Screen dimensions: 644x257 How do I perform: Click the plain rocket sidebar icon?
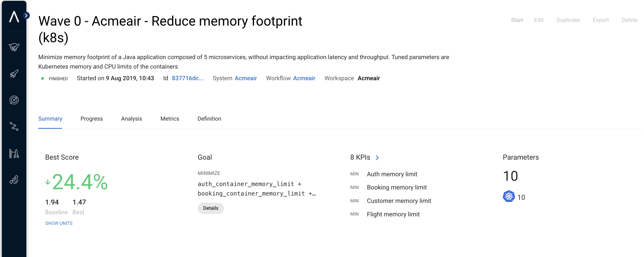(x=14, y=74)
